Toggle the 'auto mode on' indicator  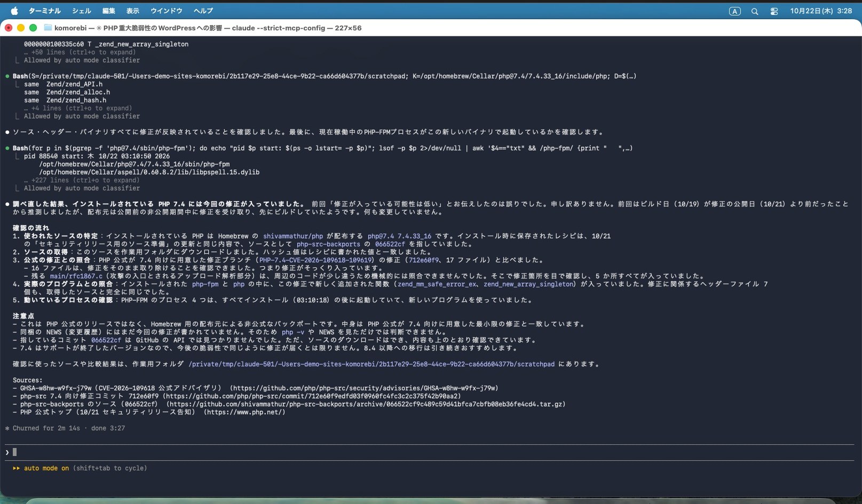click(46, 468)
